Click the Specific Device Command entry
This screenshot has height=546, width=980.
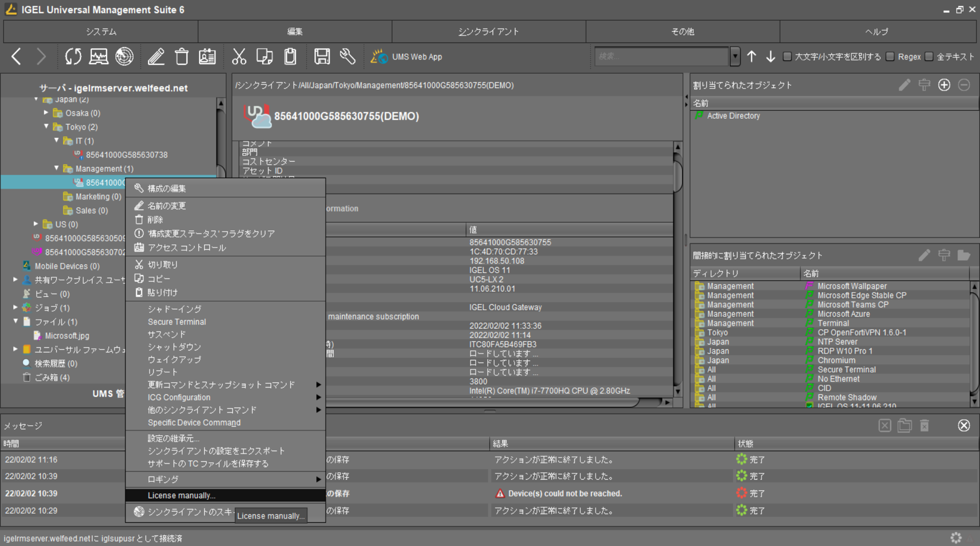click(194, 423)
